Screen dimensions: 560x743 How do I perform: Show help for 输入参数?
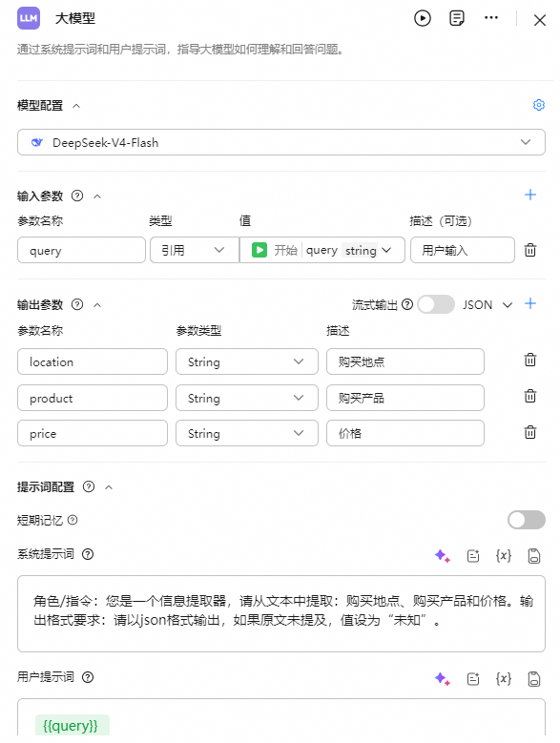77,196
